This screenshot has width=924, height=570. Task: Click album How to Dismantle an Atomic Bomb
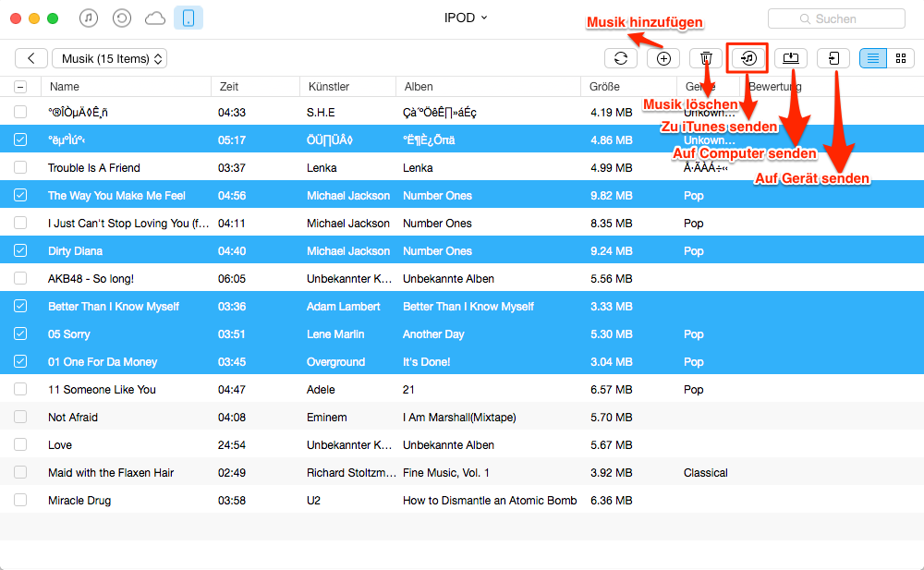(490, 501)
